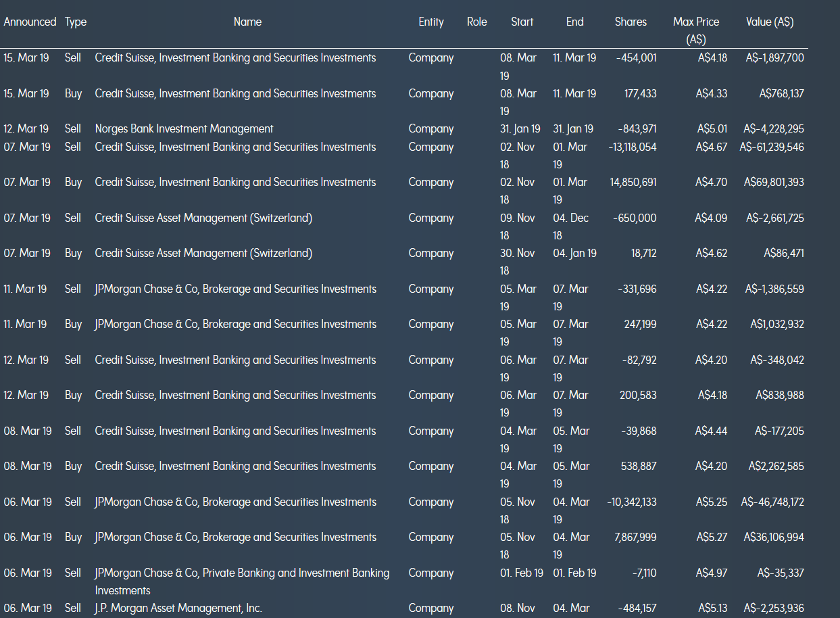Image resolution: width=840 pixels, height=618 pixels.
Task: Click max price A$4.33
Action: tap(712, 93)
